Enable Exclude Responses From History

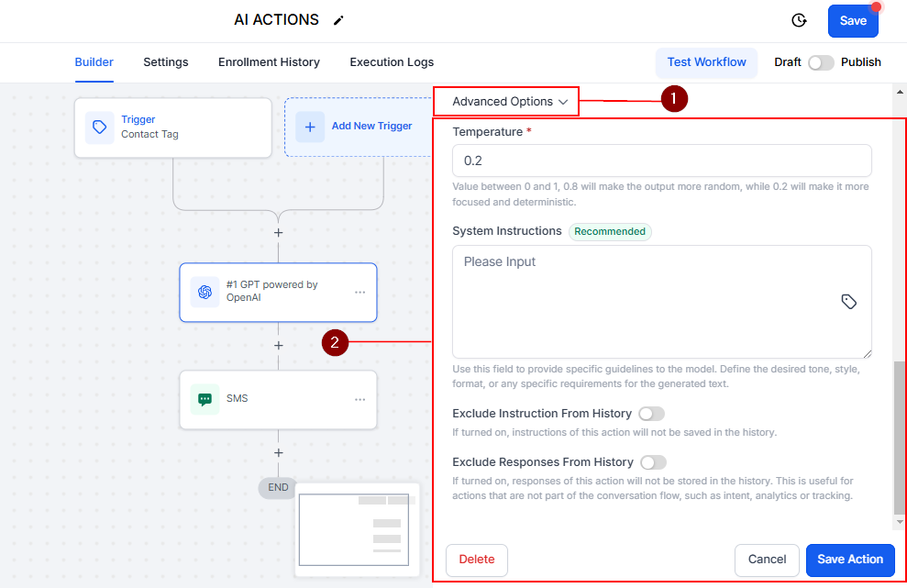click(x=653, y=462)
